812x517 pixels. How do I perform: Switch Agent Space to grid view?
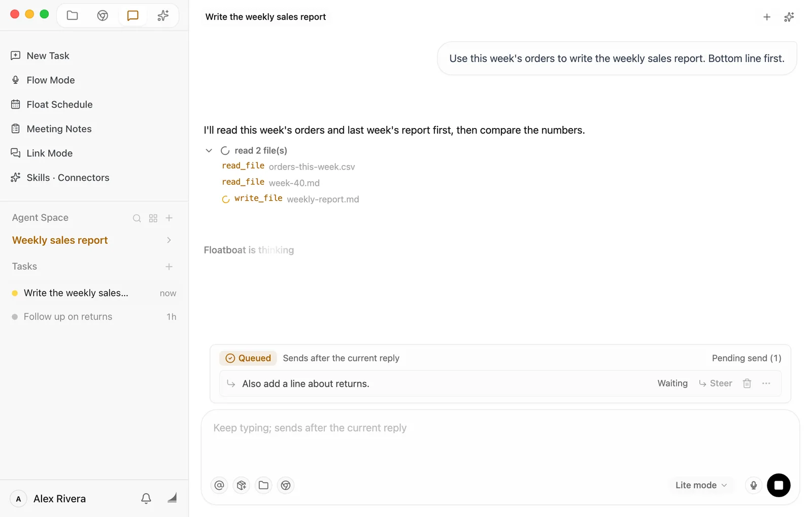153,218
